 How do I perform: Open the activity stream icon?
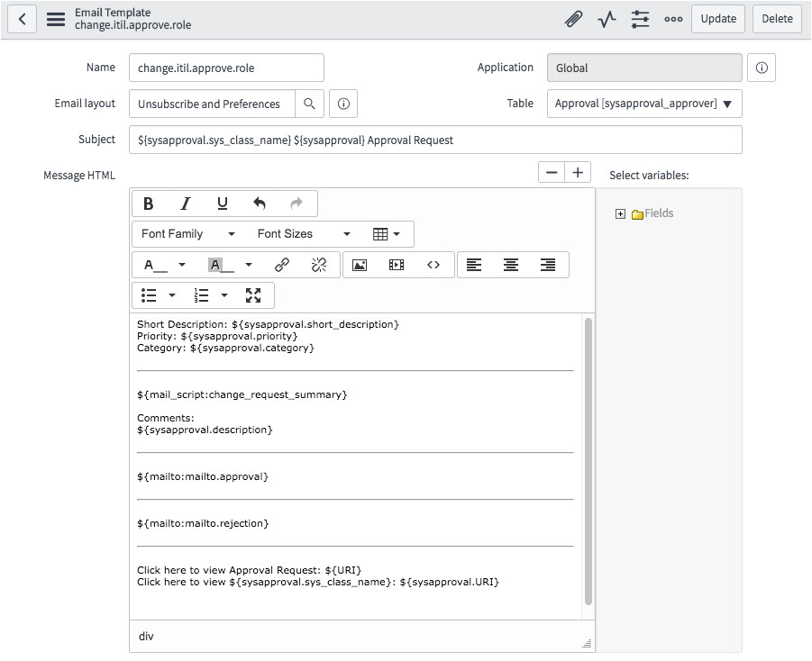pyautogui.click(x=607, y=19)
